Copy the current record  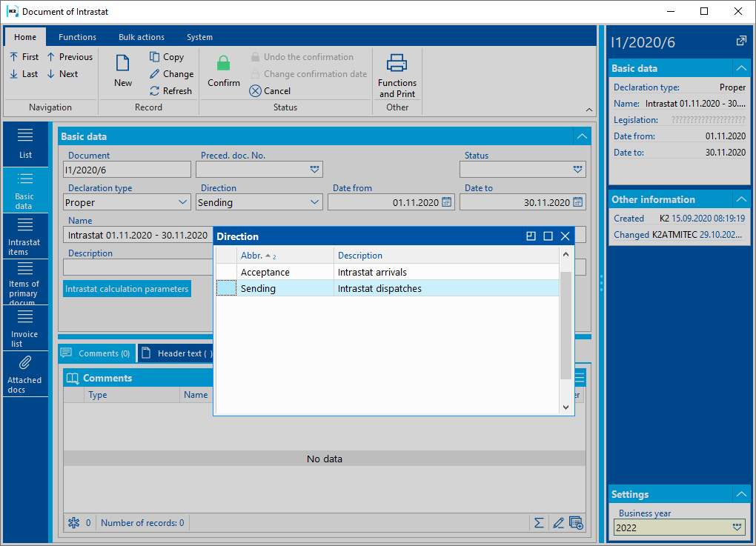coord(167,57)
